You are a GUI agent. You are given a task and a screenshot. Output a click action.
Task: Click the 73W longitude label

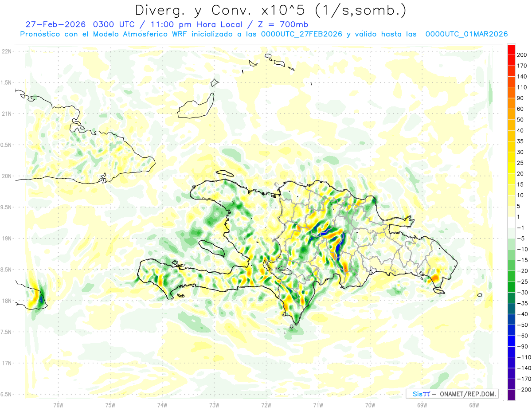(x=214, y=405)
